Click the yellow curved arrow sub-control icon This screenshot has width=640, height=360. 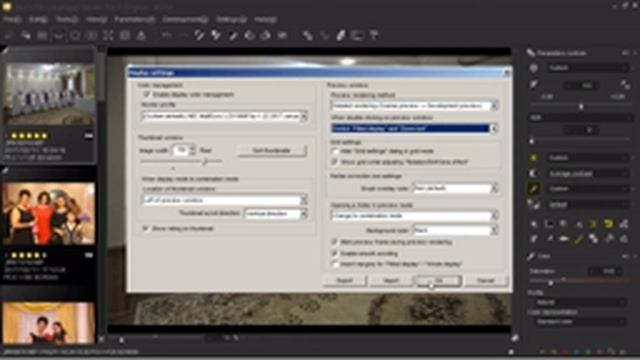point(609,224)
